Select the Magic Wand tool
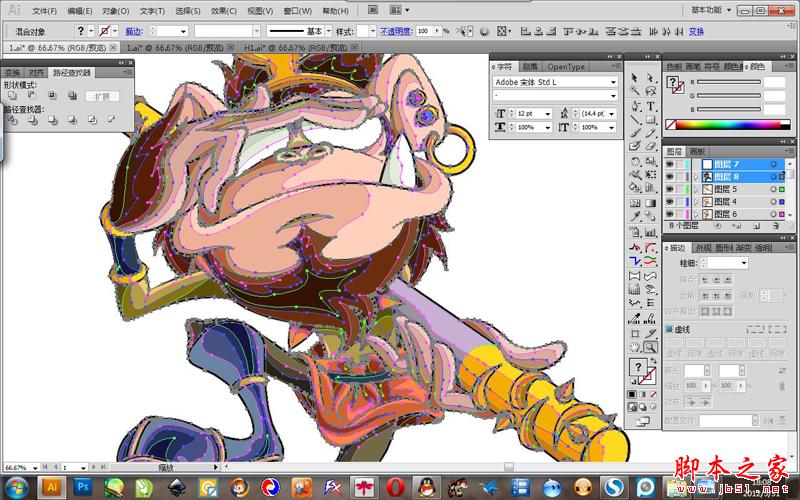Viewport: 800px width, 500px height. point(635,91)
